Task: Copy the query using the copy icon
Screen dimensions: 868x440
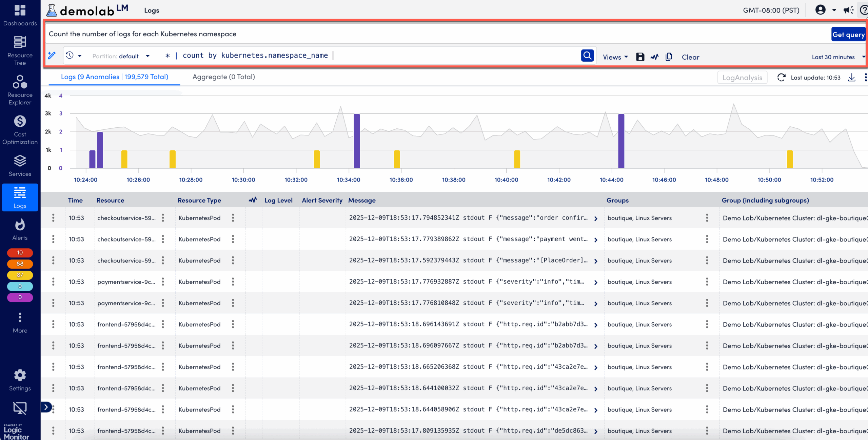Action: 669,57
